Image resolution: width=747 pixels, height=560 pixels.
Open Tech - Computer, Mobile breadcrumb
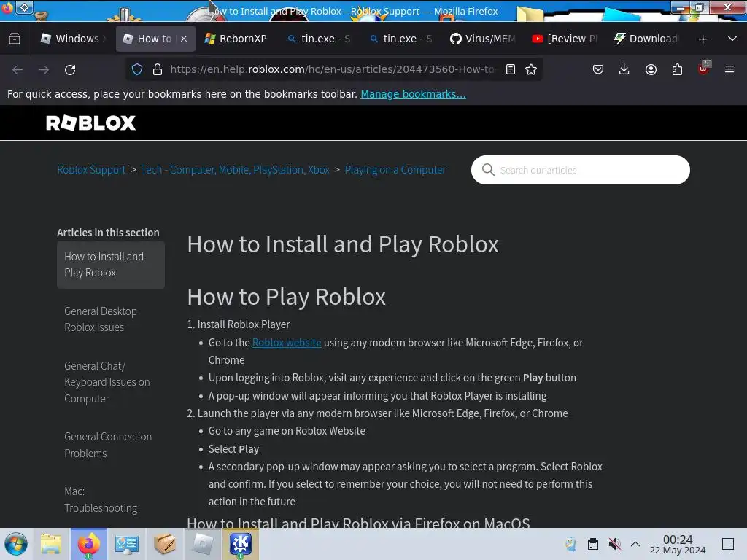236,170
